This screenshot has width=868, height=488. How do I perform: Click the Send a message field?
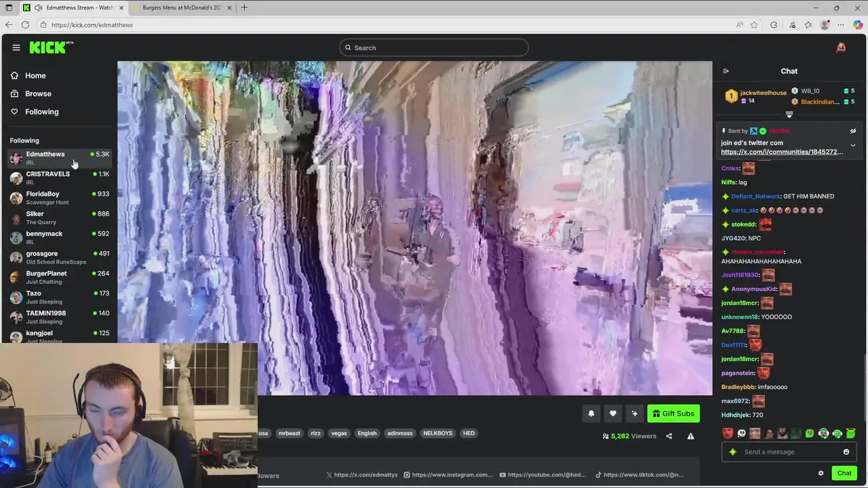tap(789, 452)
